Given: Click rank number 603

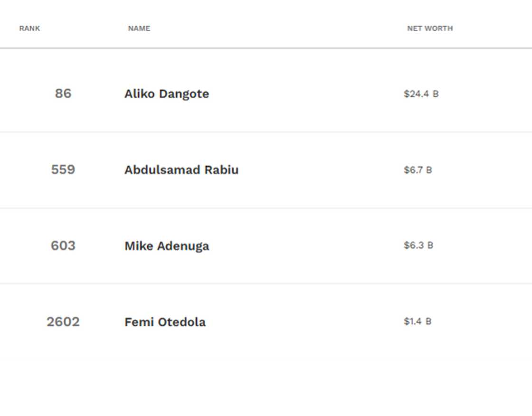Looking at the screenshot, I should (x=63, y=246).
